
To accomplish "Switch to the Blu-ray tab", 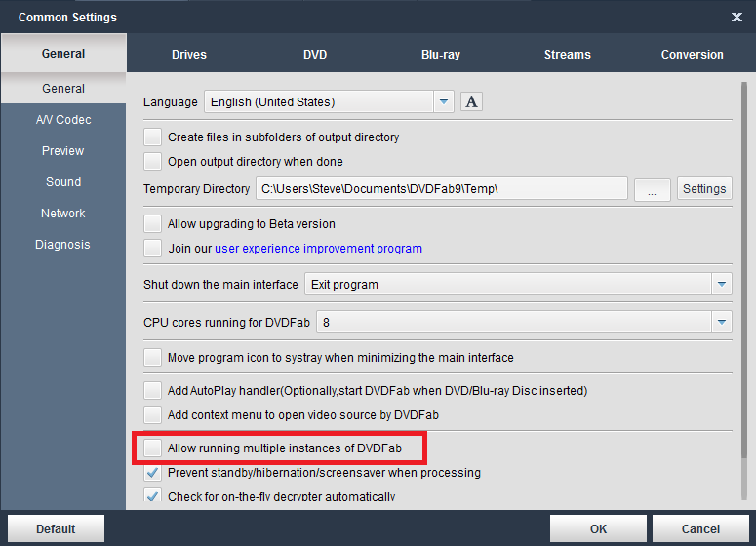I will tap(440, 55).
